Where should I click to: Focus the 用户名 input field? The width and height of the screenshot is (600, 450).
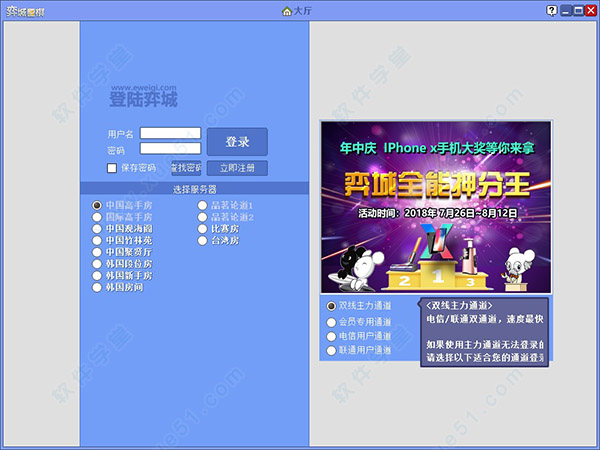click(170, 133)
